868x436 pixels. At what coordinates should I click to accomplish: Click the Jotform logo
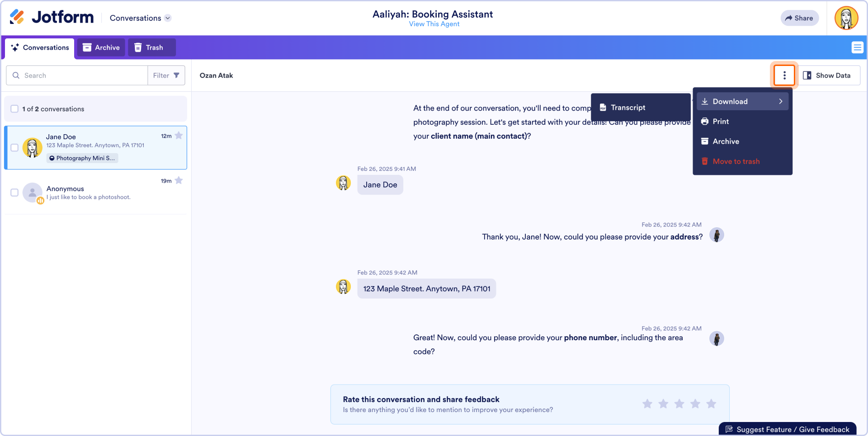[x=52, y=18]
